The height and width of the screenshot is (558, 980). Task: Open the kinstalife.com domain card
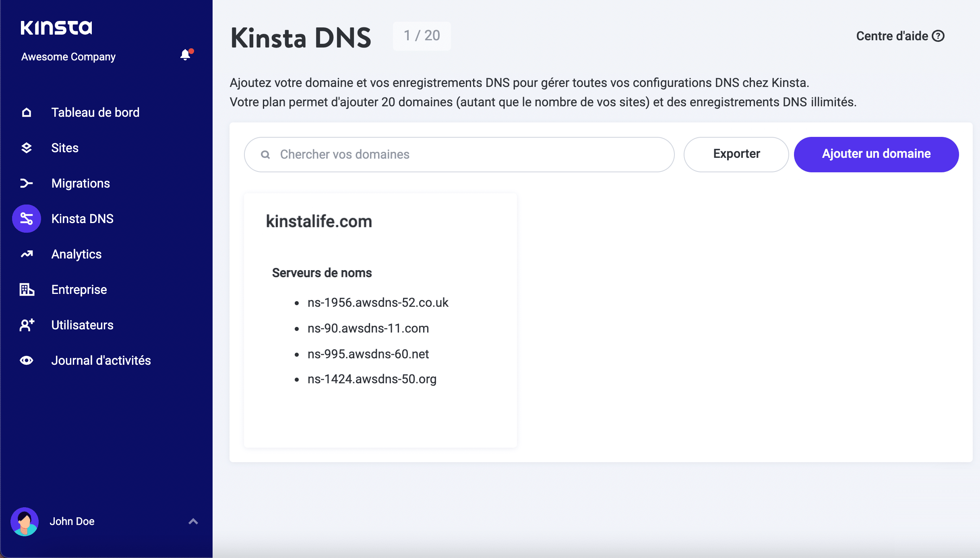click(x=380, y=320)
